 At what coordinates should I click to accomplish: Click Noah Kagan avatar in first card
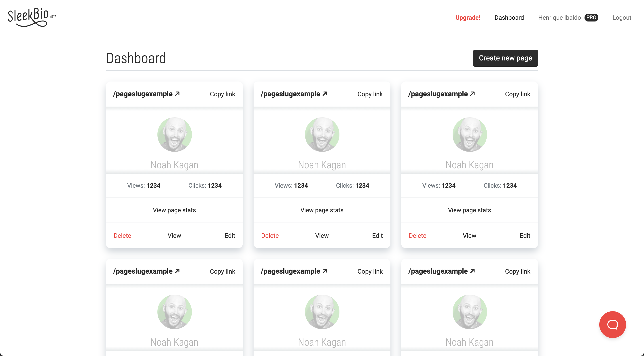[174, 134]
